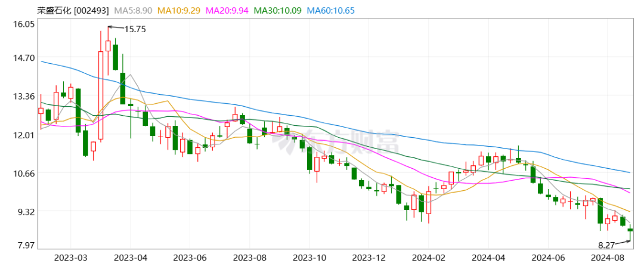Click the 2023-08 date axis label
Viewport: 644px width, 263px height.
coord(250,257)
